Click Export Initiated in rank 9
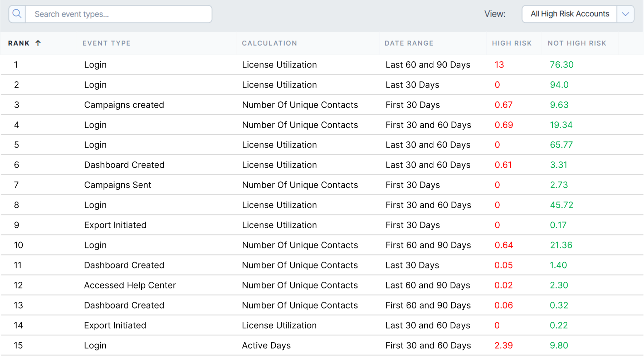Viewport: 644px width, 356px height. click(x=115, y=225)
